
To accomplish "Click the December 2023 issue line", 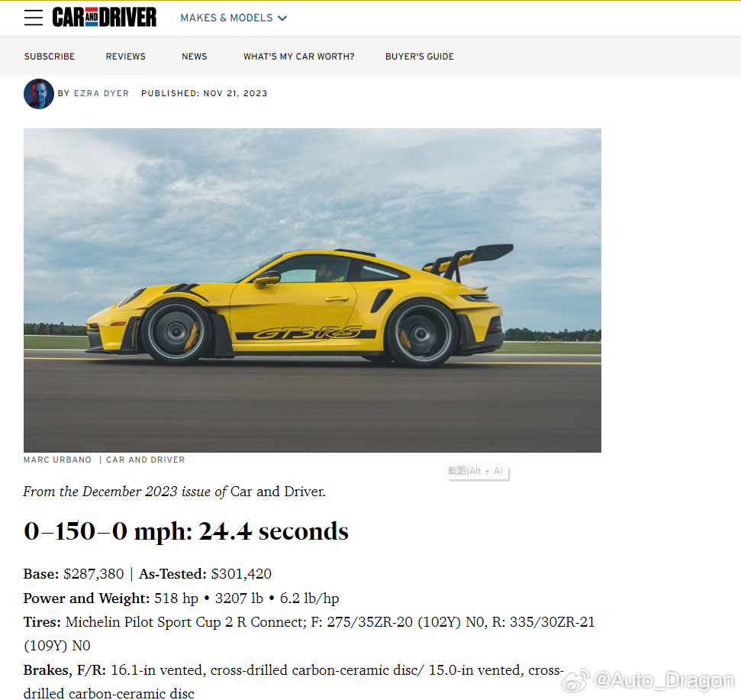I will coord(175,492).
